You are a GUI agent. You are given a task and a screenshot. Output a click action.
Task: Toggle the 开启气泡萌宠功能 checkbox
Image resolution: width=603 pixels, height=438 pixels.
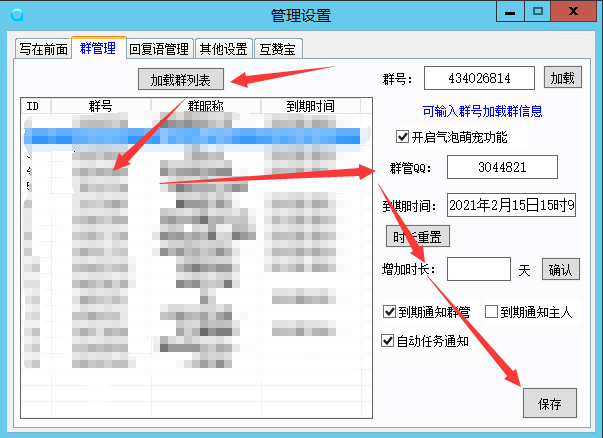[x=403, y=137]
